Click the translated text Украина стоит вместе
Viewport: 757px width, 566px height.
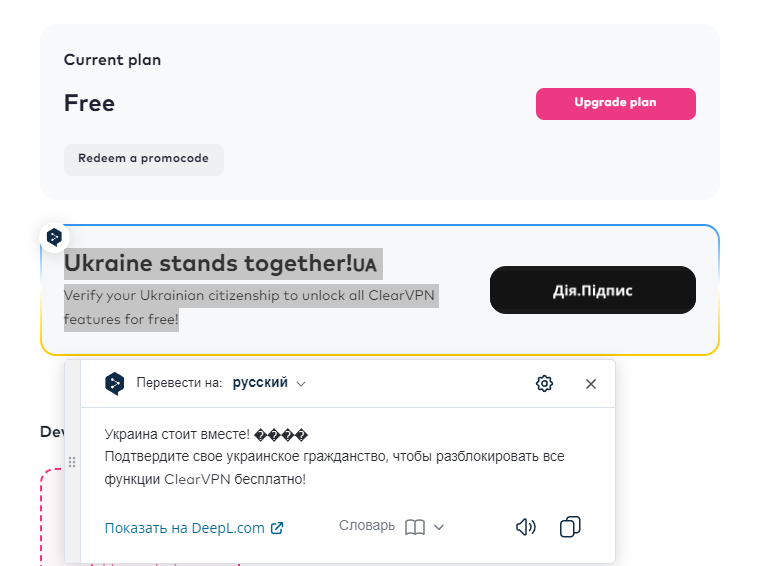176,435
